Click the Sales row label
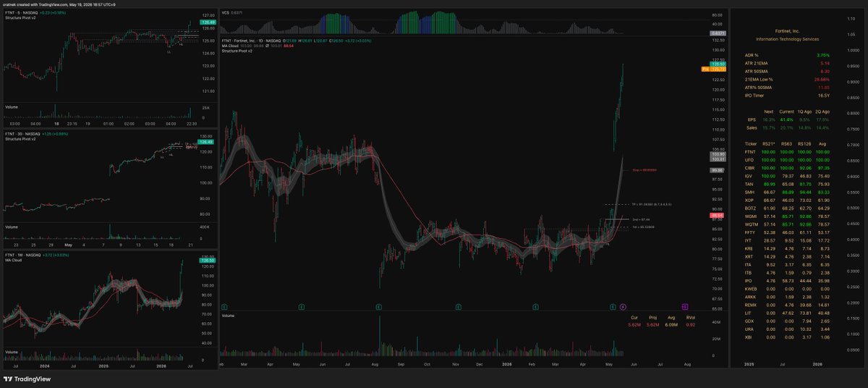This screenshot has height=388, width=868. click(752, 127)
